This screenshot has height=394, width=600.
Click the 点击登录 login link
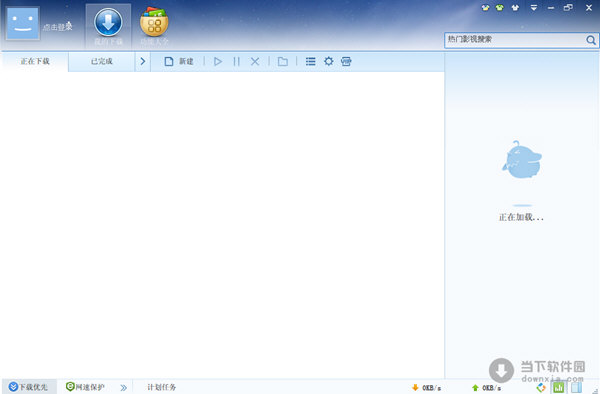[57, 27]
